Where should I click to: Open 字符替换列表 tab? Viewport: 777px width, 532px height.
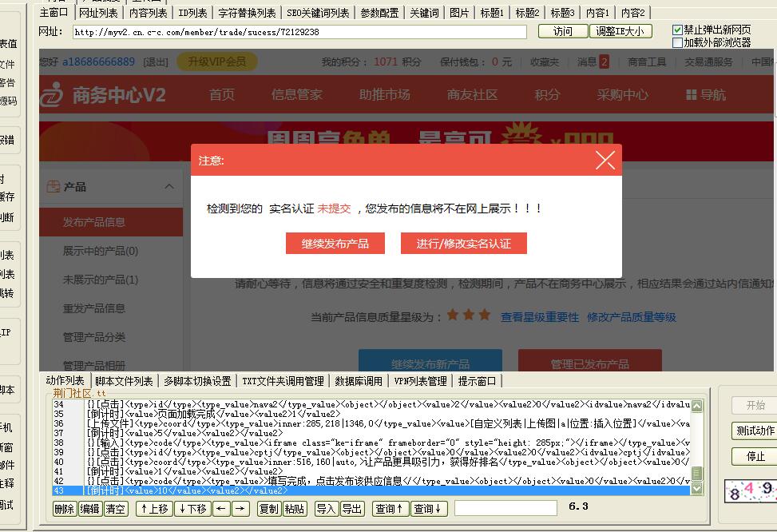click(247, 13)
